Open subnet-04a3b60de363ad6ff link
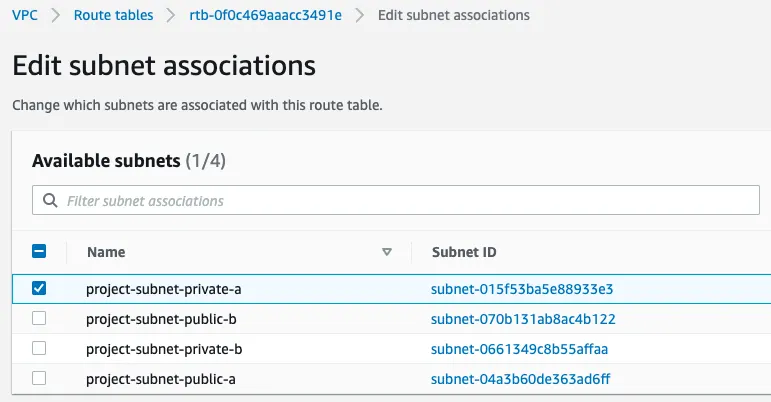The image size is (771, 402). [x=521, y=379]
